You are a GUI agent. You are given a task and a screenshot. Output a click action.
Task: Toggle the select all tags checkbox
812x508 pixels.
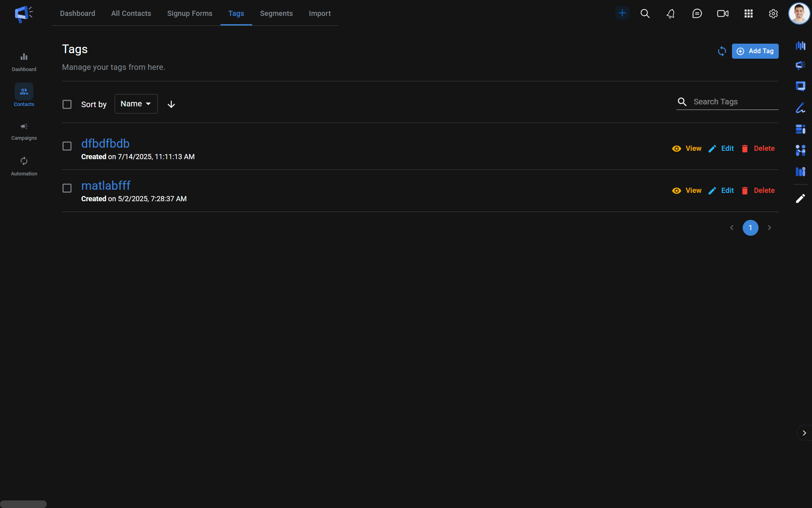[67, 104]
